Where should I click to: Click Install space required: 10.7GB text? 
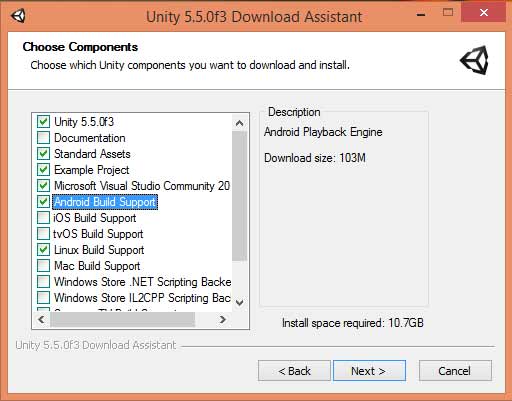353,323
